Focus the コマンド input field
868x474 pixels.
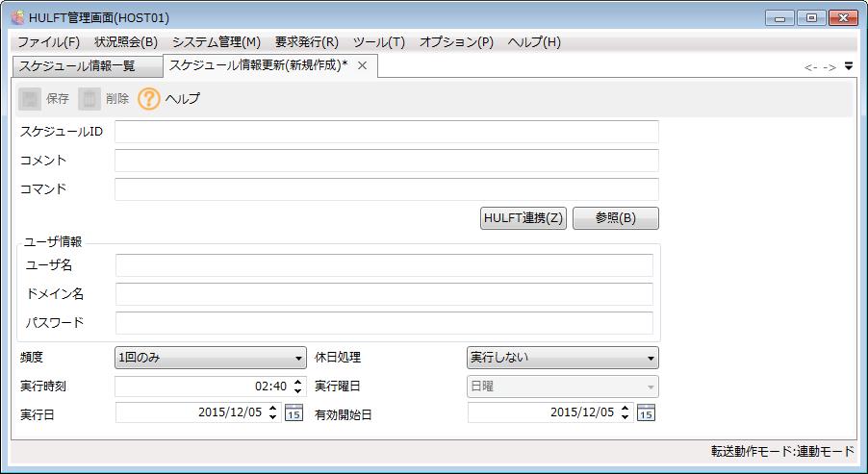point(387,189)
